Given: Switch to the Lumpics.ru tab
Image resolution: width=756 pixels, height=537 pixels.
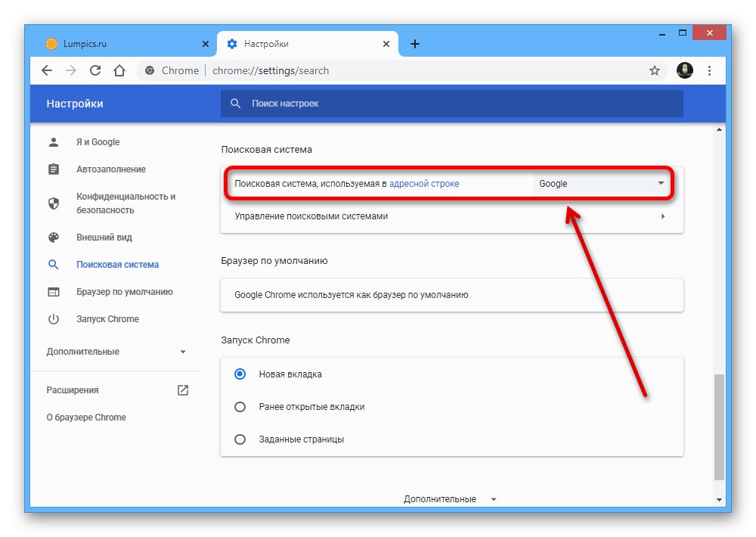Looking at the screenshot, I should tap(126, 44).
